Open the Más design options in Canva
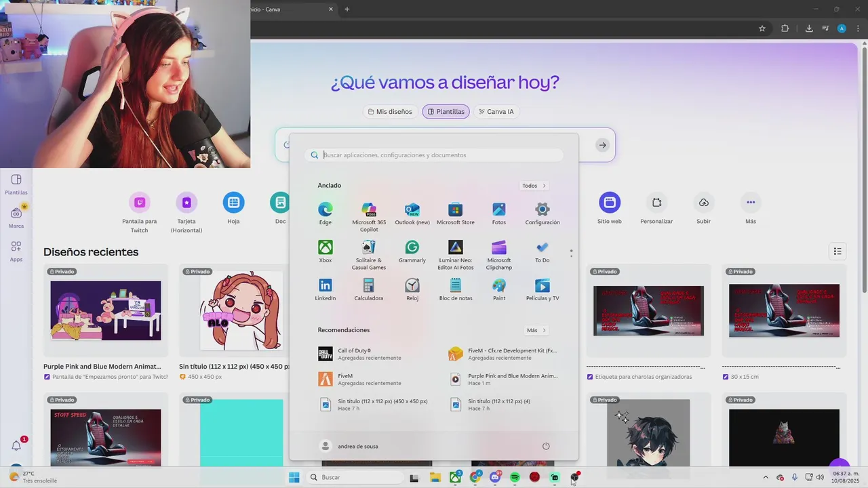Viewport: 868px width, 488px height. point(751,209)
